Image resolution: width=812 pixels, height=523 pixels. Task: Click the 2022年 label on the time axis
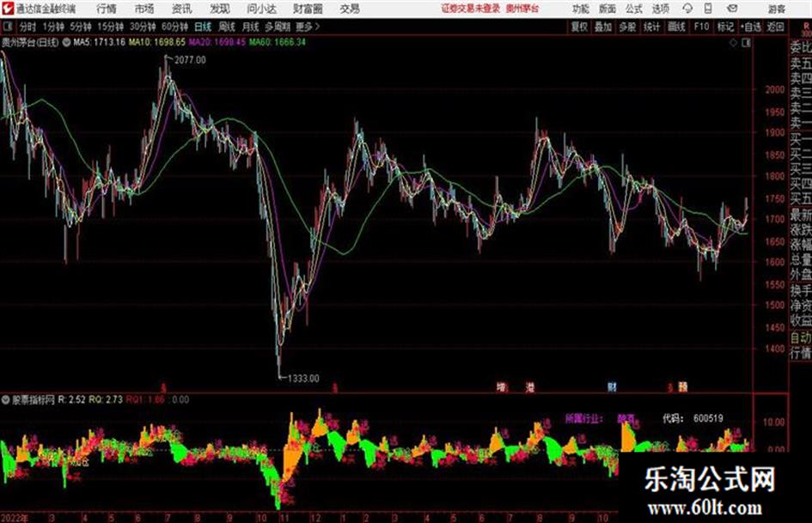[15, 518]
